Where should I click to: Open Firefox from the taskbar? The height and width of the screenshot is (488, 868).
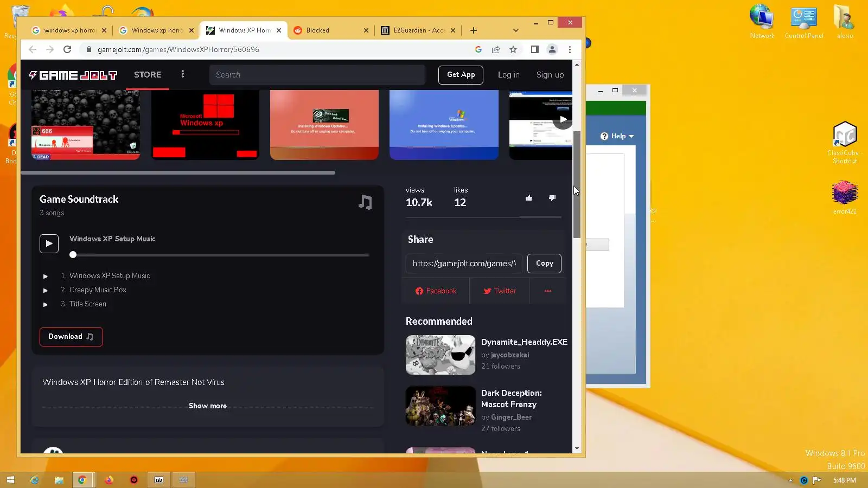click(108, 480)
